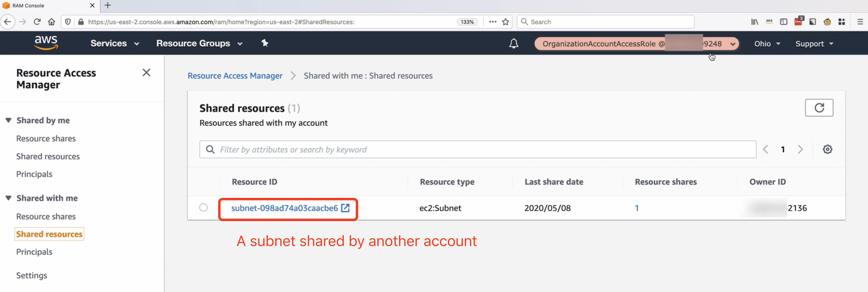The width and height of the screenshot is (868, 292).
Task: Expand the Services dropdown menu
Action: [114, 43]
